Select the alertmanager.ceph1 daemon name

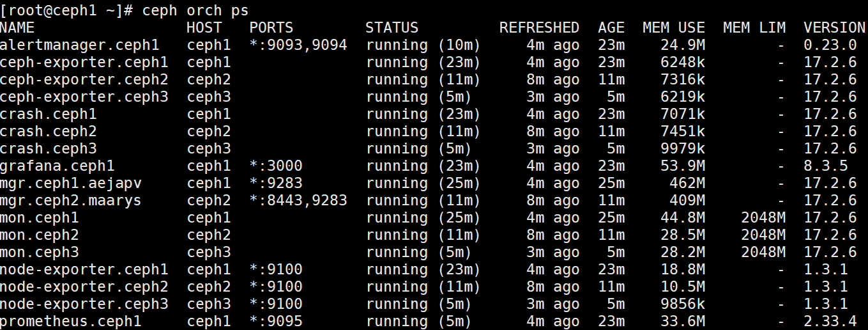(80, 45)
